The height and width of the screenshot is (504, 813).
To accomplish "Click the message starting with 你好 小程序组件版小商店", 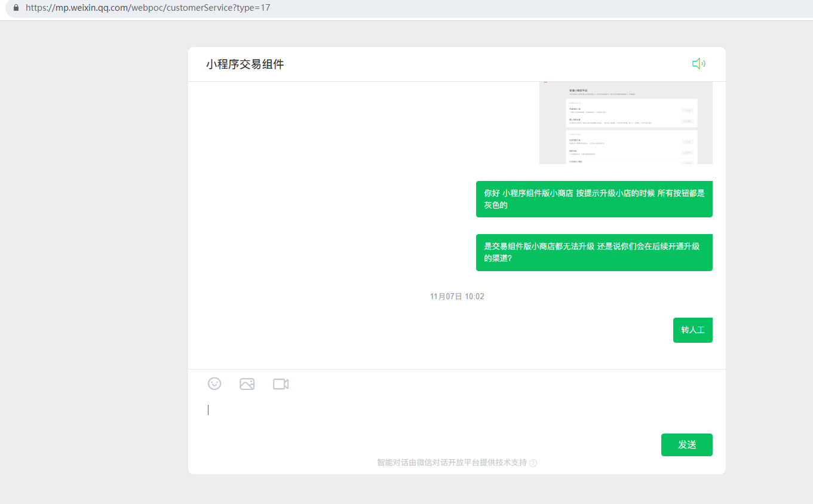I will click(594, 199).
